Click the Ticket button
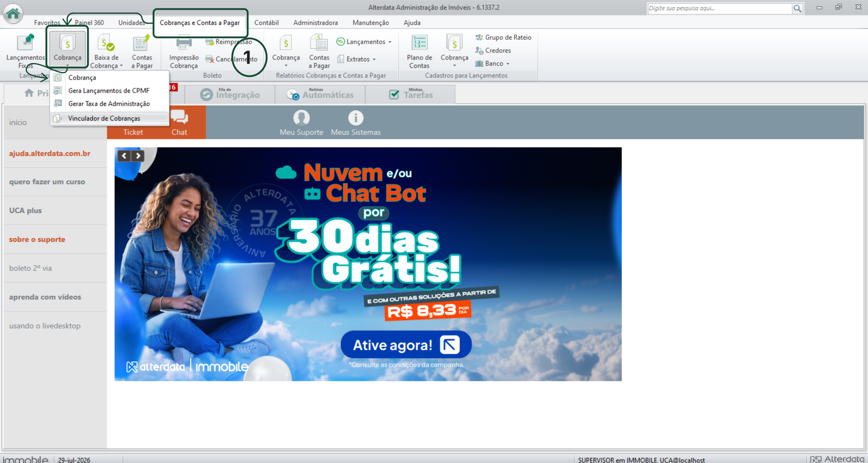The image size is (868, 463). [133, 132]
